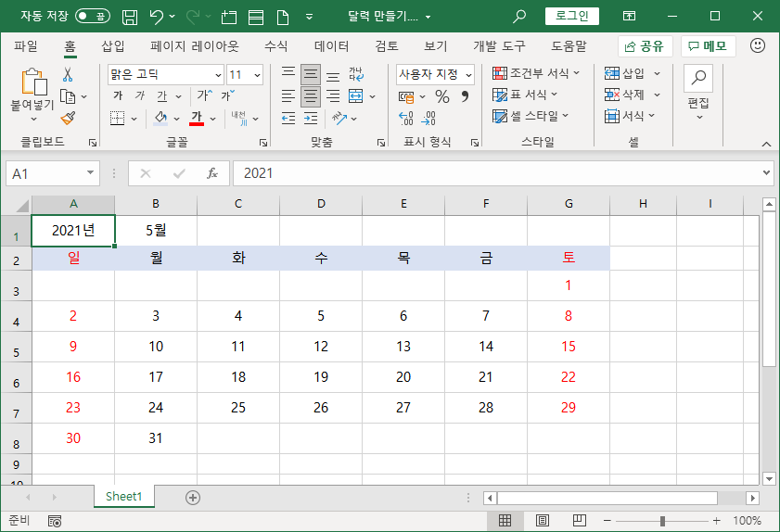Switch to Page Layout view
Screen dimensions: 780x532
(543, 521)
